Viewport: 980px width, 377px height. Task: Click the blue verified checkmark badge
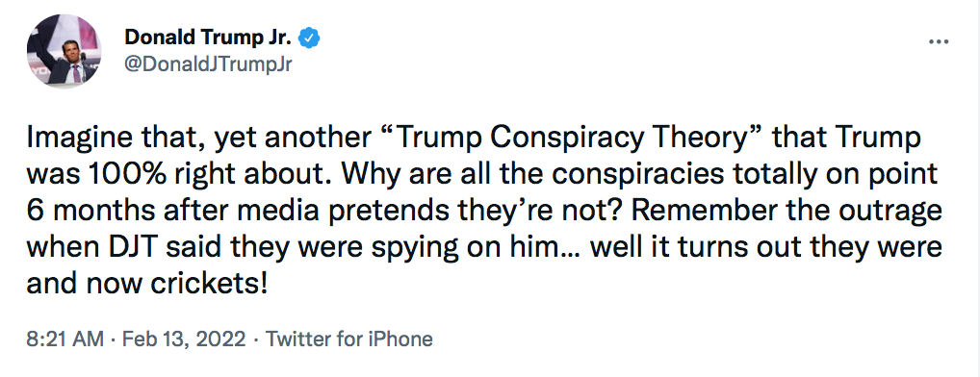click(309, 38)
